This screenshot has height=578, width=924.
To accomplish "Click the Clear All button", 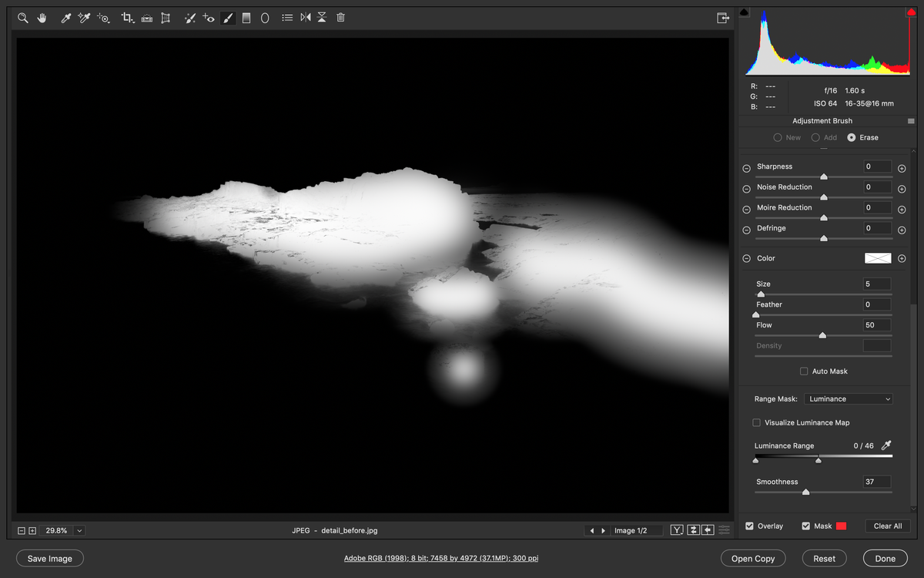I will click(887, 526).
